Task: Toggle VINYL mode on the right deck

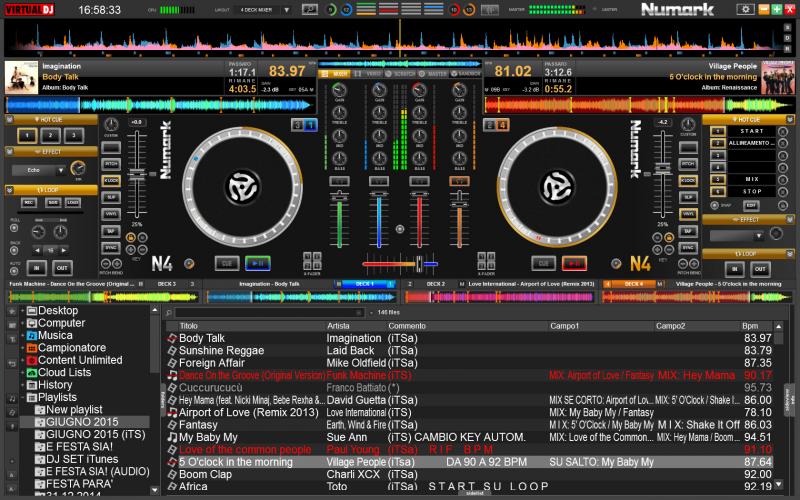Action: tap(688, 214)
